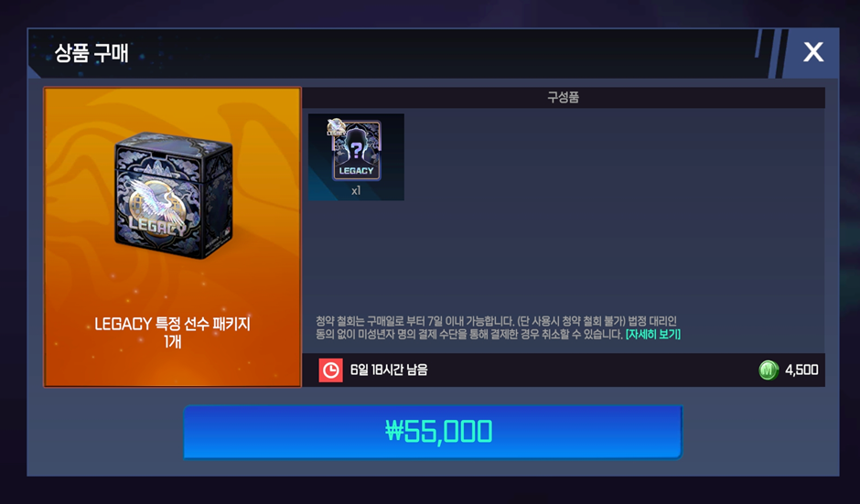The image size is (860, 504).
Task: Click the LEGACY 특정 선수 패키지 1개 name
Action: 172,332
